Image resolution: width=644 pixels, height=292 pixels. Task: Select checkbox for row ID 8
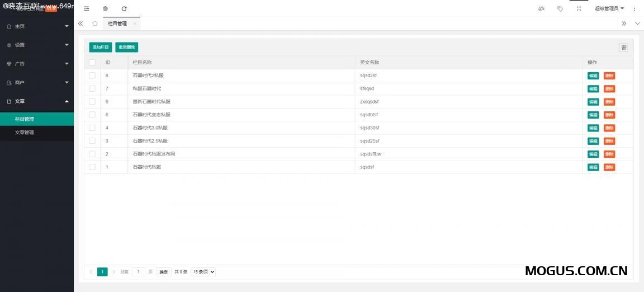(92, 76)
